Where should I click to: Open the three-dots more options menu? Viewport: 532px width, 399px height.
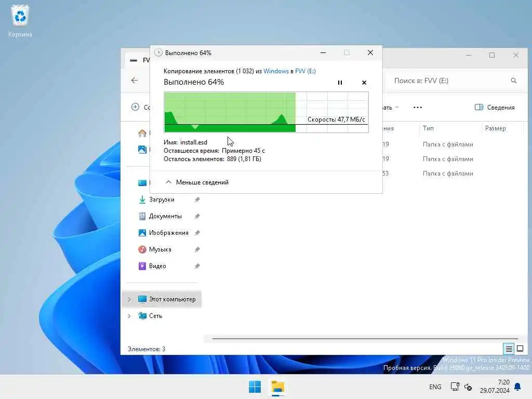pyautogui.click(x=418, y=107)
